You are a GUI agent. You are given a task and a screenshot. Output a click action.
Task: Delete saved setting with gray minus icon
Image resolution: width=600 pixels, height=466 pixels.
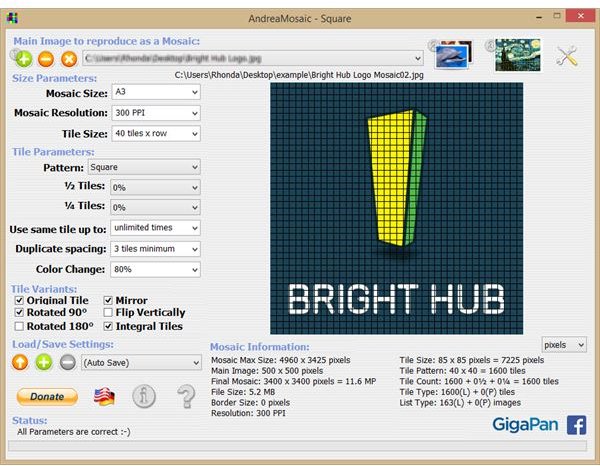tap(68, 362)
